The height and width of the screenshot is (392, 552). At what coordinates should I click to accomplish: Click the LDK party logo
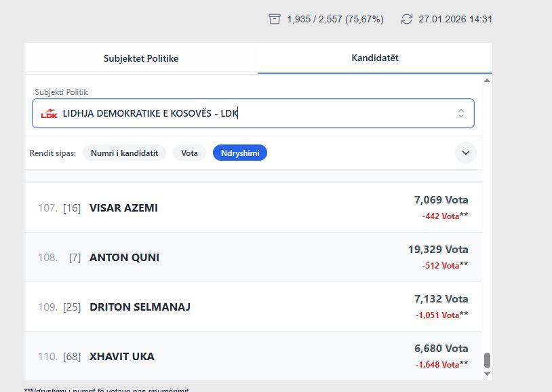49,113
